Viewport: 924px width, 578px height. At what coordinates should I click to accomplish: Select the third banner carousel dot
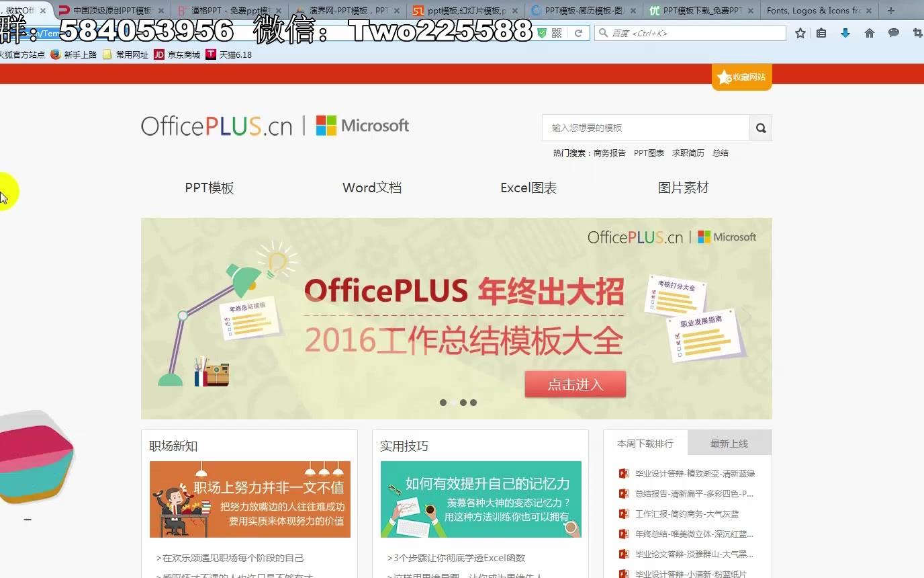[x=463, y=403]
